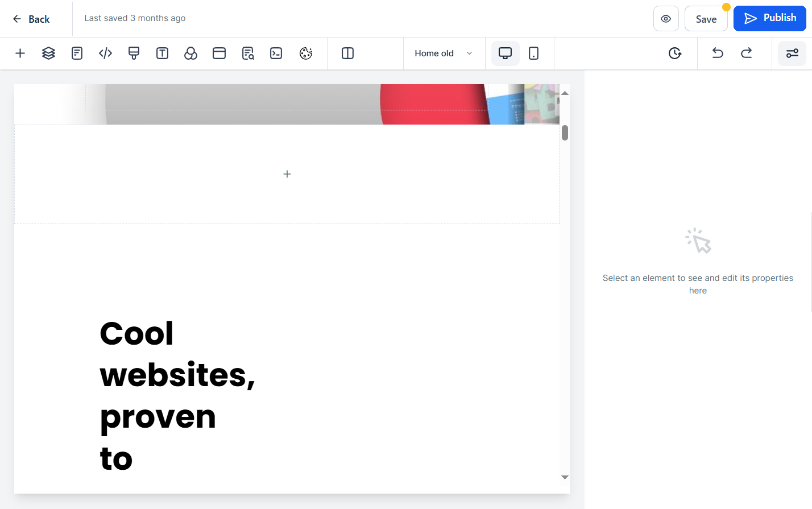The width and height of the screenshot is (812, 509).
Task: Go back using the Back button
Action: click(31, 19)
